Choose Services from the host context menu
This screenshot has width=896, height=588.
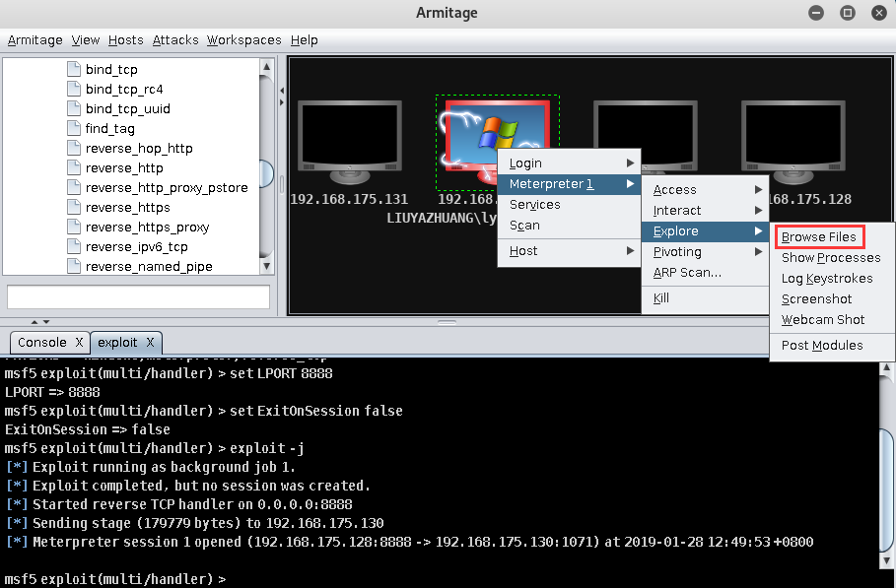(x=569, y=205)
